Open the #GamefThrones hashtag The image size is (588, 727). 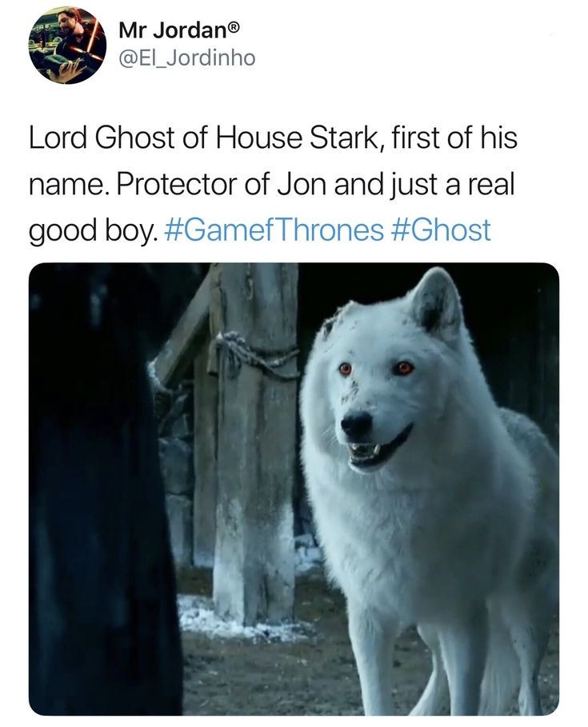click(274, 230)
